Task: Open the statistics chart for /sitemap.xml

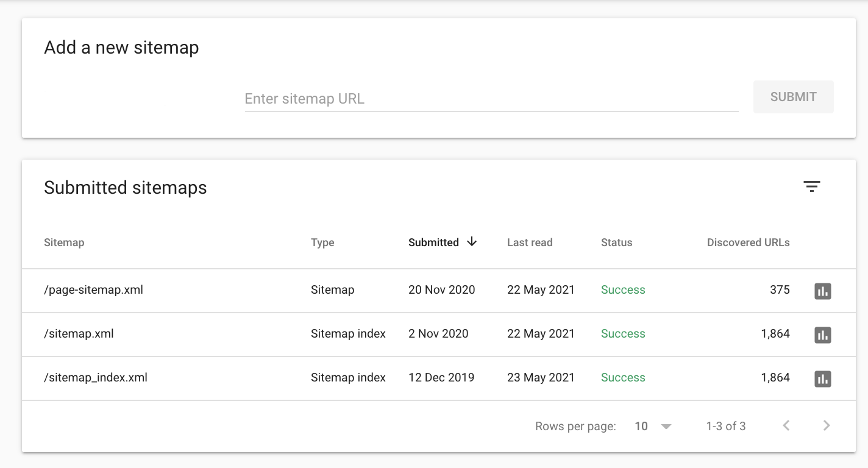Action: [x=823, y=335]
